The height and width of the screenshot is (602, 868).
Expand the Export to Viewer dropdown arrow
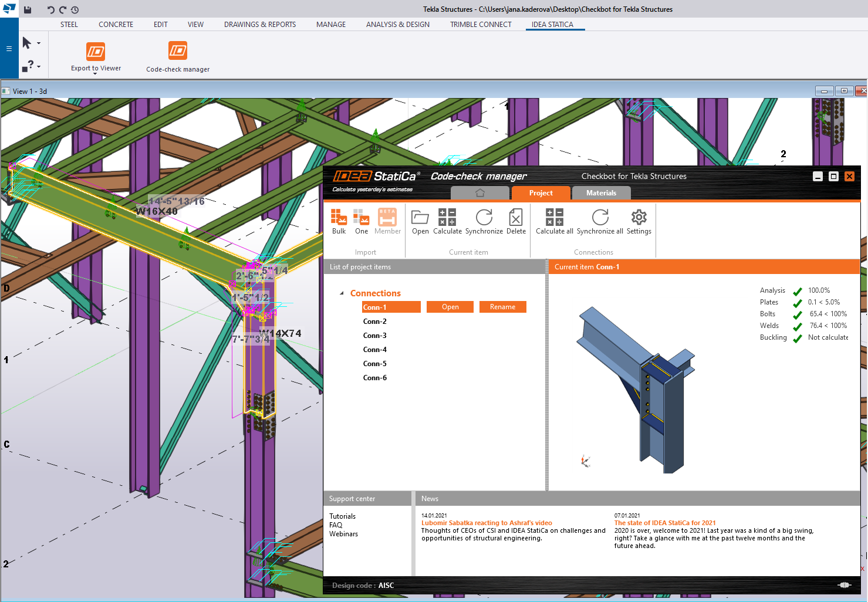point(95,74)
